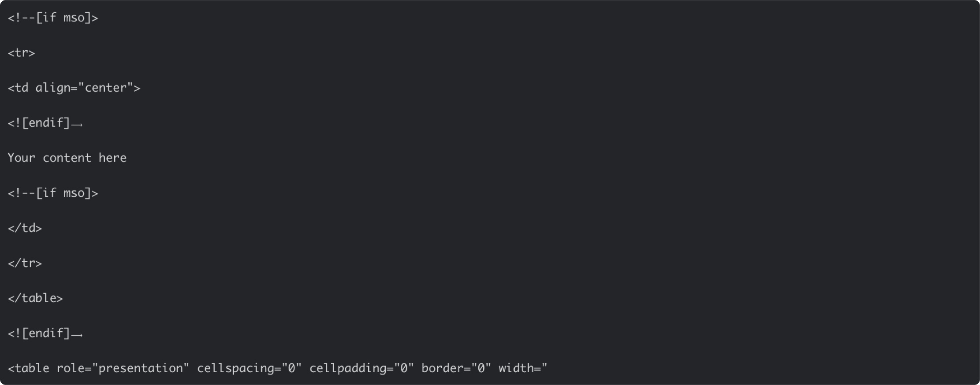
Task: Click the arrow after the first endif
Action: [x=77, y=125]
